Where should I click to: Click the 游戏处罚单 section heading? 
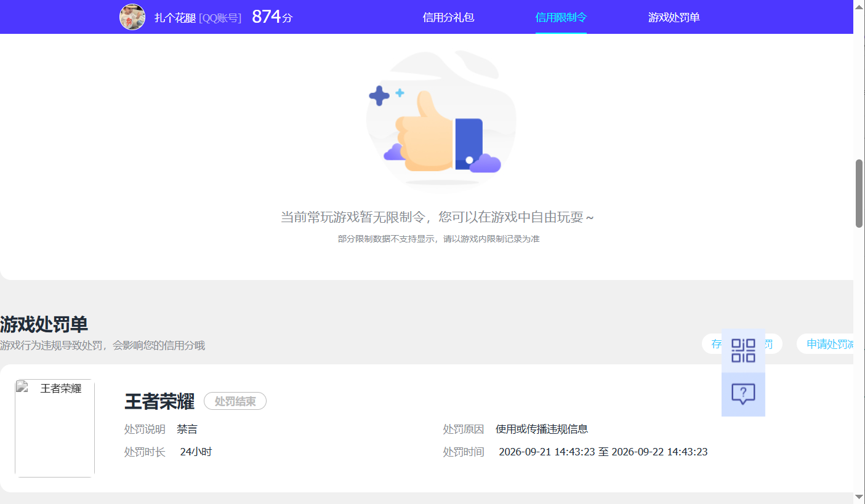(44, 324)
